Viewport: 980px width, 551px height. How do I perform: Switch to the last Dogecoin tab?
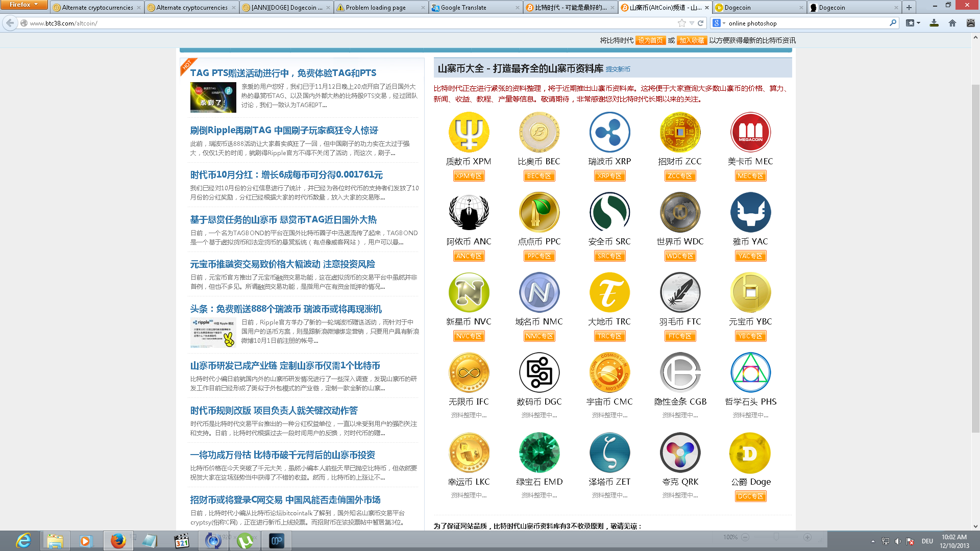[x=855, y=7]
